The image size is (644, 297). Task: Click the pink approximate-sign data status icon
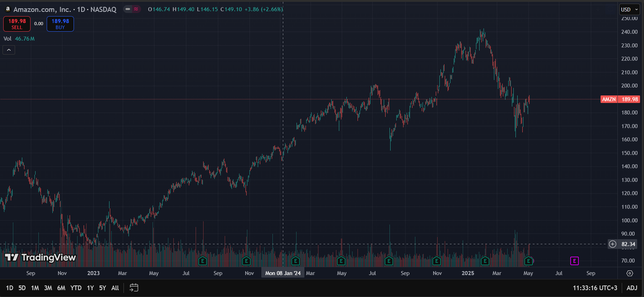click(x=136, y=9)
